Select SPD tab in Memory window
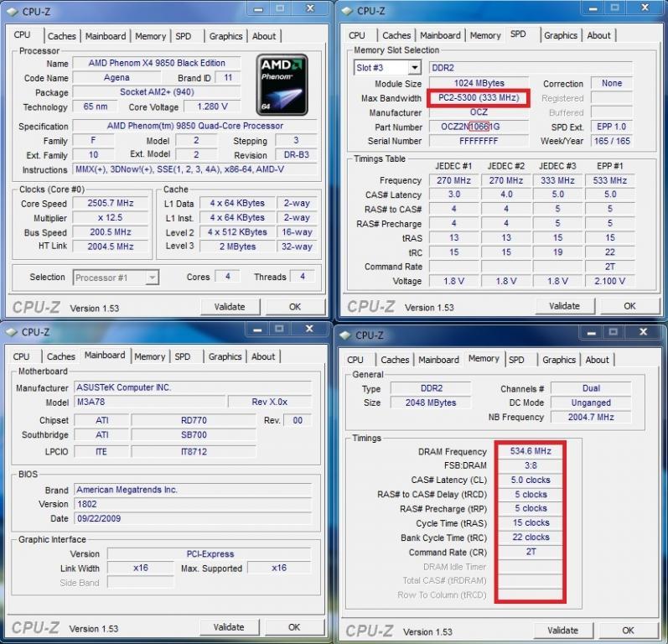Screen dimensions: 668x644 [516, 360]
